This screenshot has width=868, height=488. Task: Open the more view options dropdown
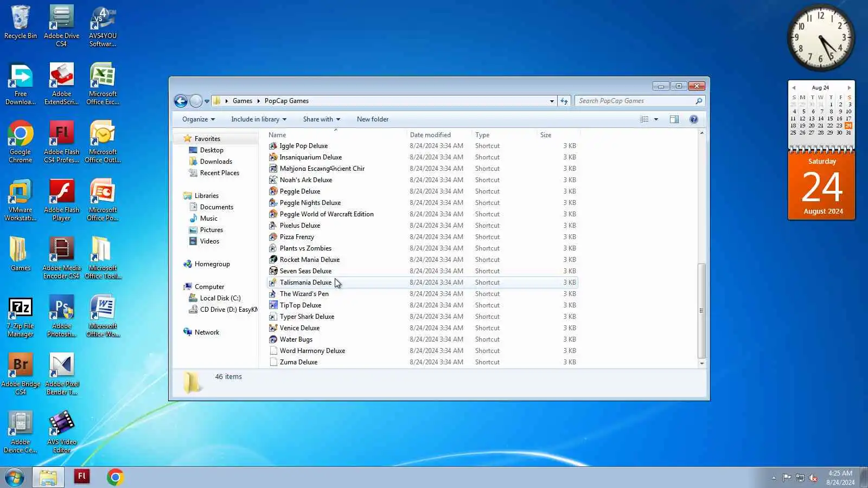pyautogui.click(x=656, y=119)
